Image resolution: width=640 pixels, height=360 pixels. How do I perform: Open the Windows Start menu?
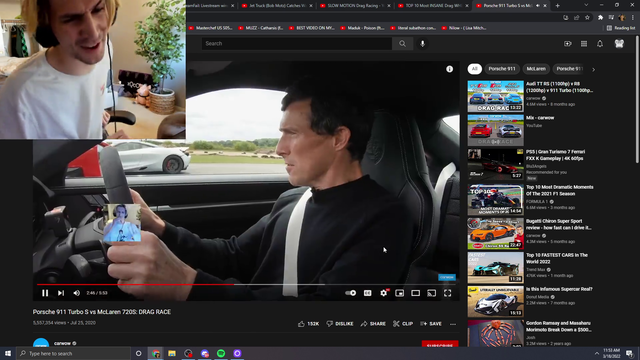8,353
